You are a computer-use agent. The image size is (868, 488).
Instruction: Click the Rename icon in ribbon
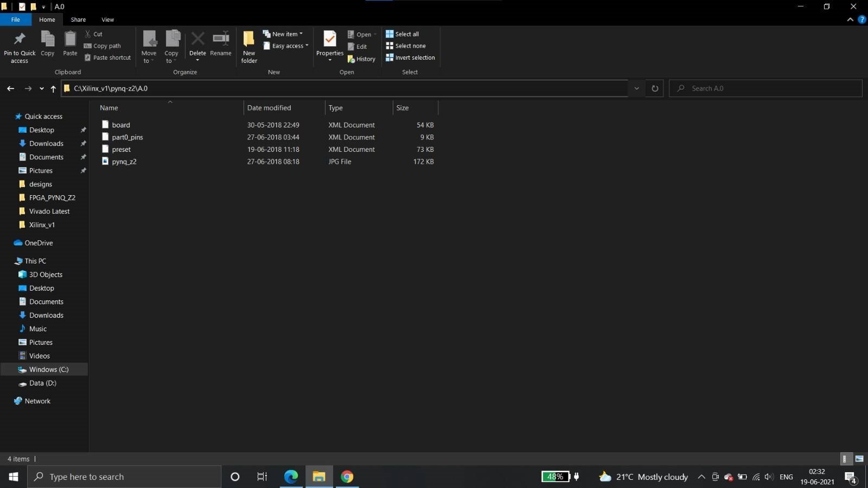point(221,40)
